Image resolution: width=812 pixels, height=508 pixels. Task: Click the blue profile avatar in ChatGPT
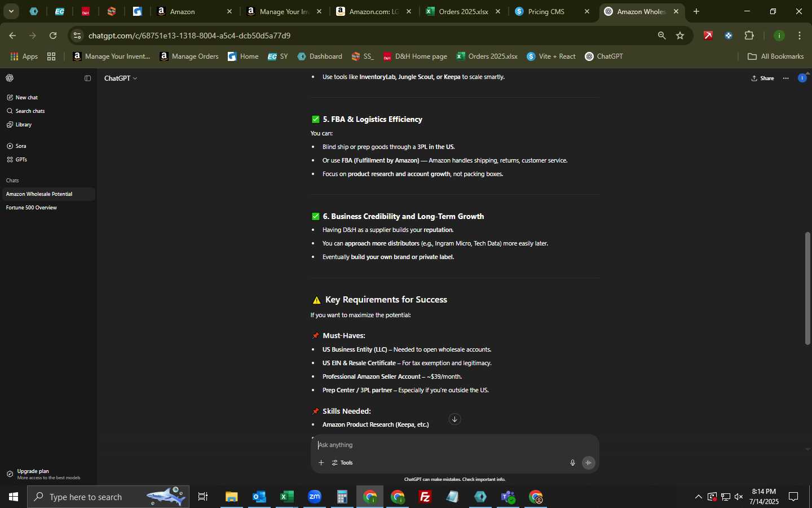802,78
